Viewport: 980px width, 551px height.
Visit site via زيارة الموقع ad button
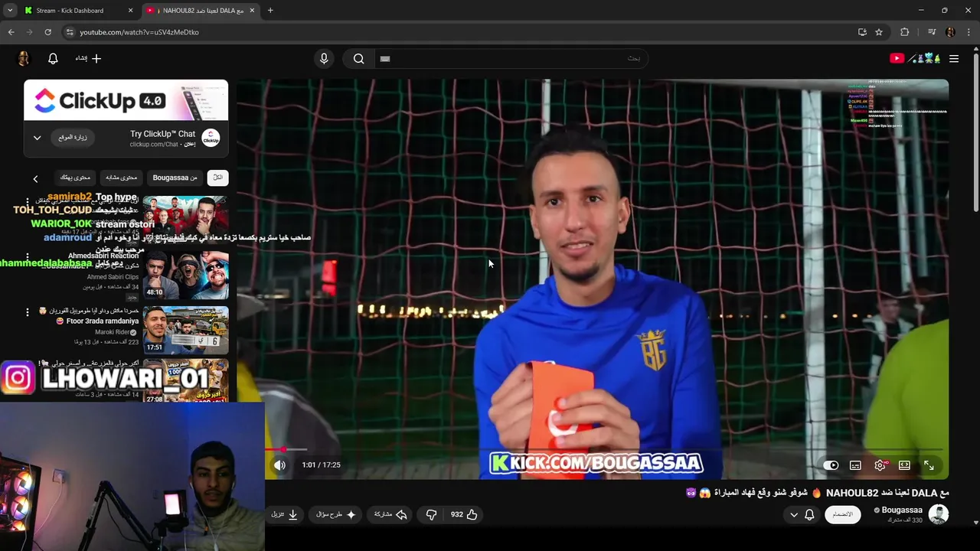coord(72,138)
